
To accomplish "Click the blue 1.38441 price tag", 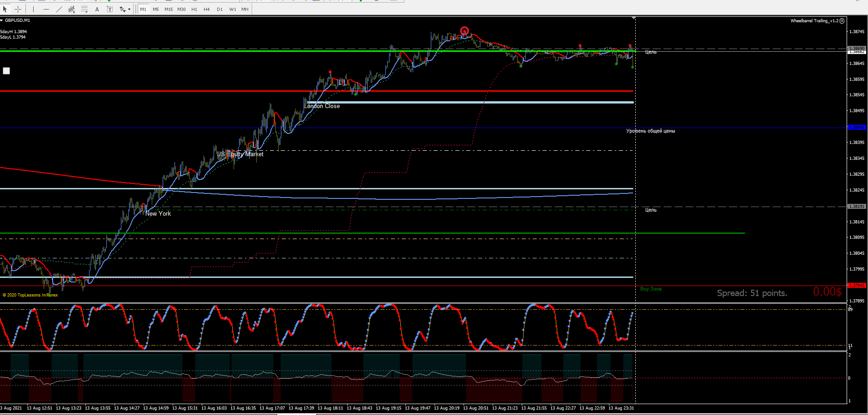I will pos(857,128).
